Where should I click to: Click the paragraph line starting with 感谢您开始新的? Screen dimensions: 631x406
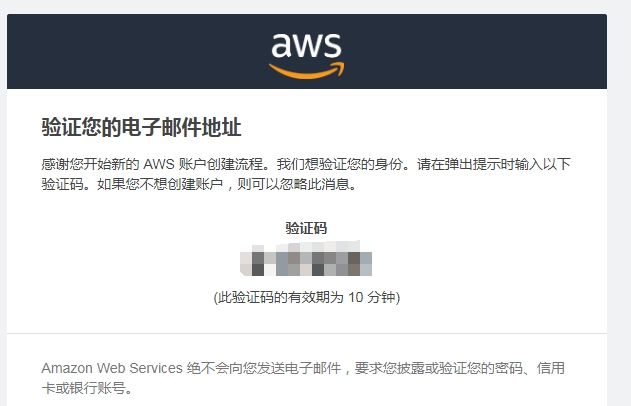pyautogui.click(x=306, y=164)
